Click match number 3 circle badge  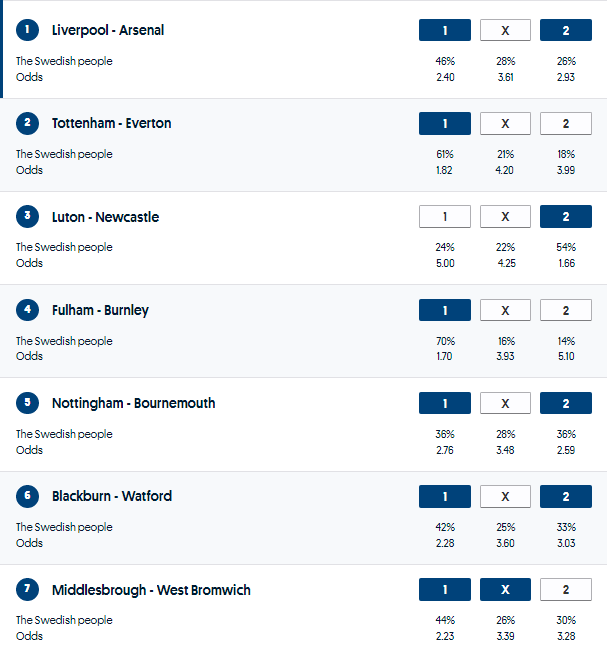tap(27, 217)
